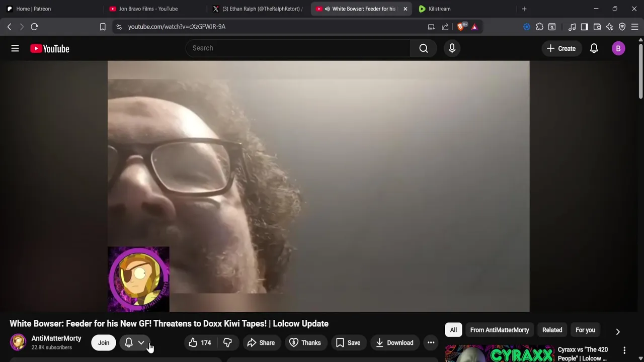Viewport: 644px width, 362px height.
Task: Switch to Home | Patreon tab
Action: pos(53,9)
